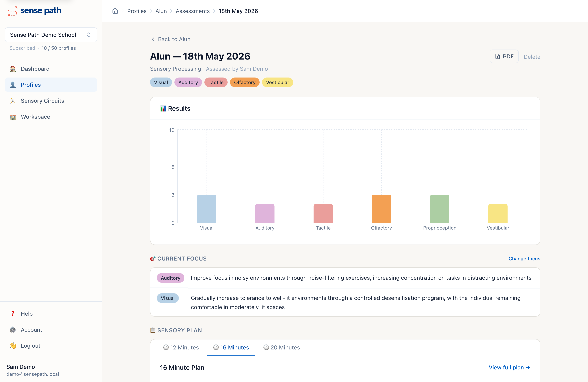Click the 'Sensory Processing' label
588x382 pixels.
pos(175,69)
